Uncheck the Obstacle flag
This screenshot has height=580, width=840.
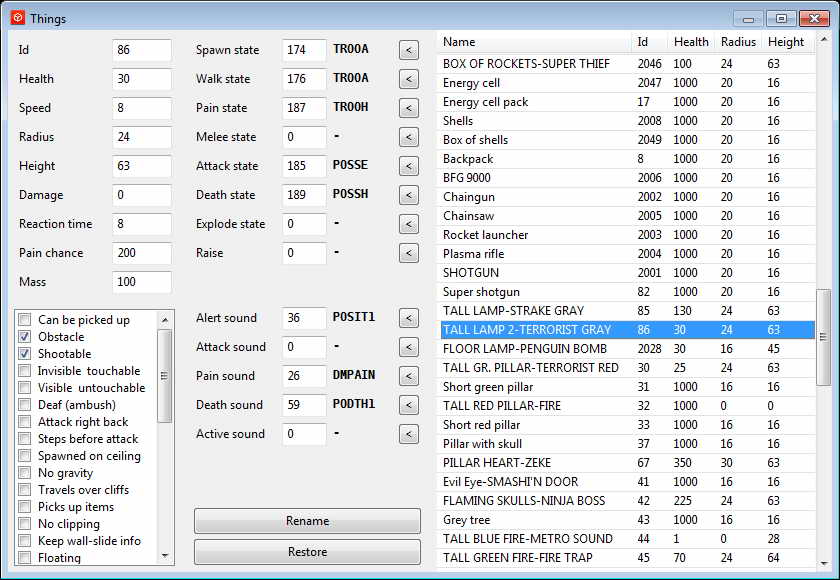coord(25,337)
